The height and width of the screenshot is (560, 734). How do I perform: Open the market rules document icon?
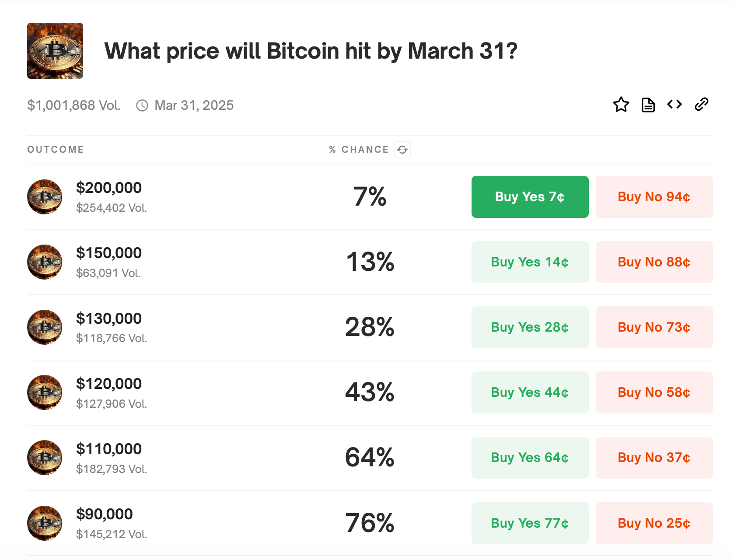(x=648, y=105)
